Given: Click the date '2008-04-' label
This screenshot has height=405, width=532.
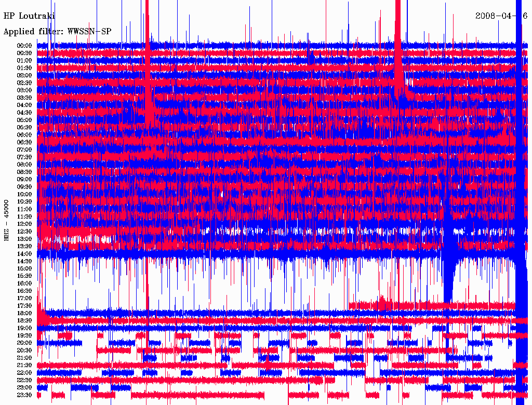Looking at the screenshot, I should [x=495, y=16].
